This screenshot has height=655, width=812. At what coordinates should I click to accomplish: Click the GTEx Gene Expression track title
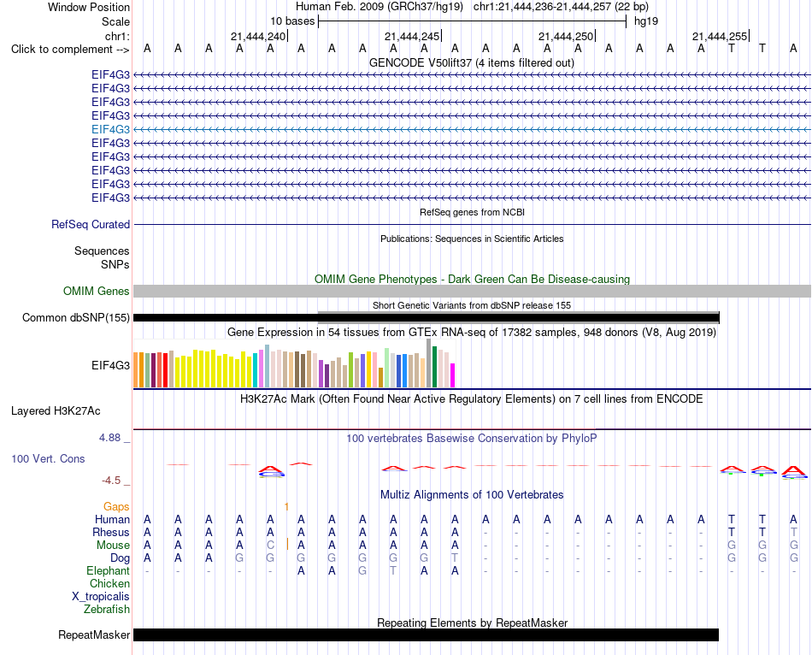(472, 332)
